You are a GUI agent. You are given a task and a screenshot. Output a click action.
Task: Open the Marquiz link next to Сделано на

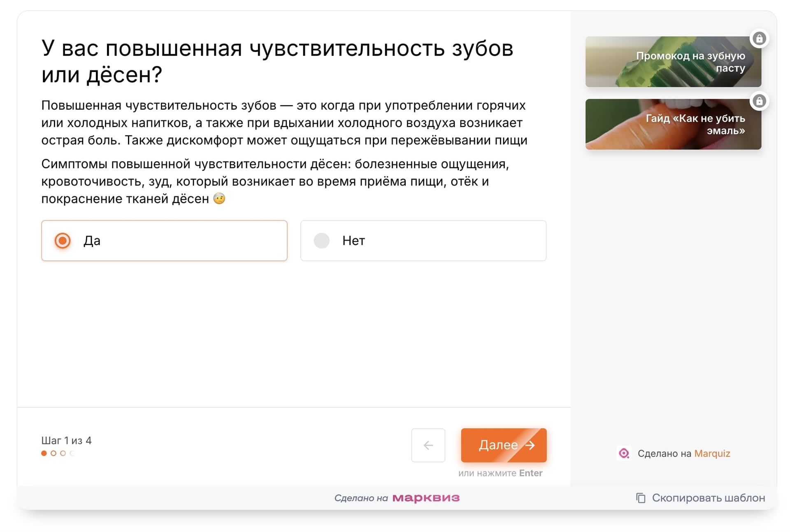coord(712,453)
